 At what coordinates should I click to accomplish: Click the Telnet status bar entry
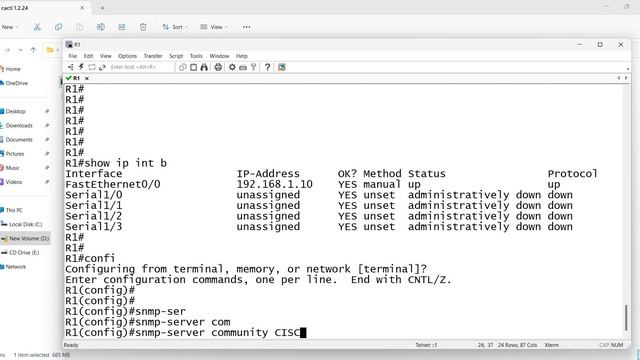(x=426, y=345)
